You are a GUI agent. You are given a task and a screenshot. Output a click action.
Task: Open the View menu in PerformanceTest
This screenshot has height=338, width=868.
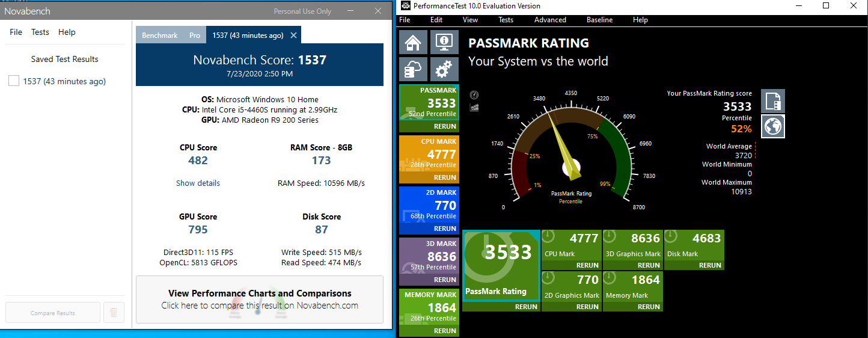[470, 20]
